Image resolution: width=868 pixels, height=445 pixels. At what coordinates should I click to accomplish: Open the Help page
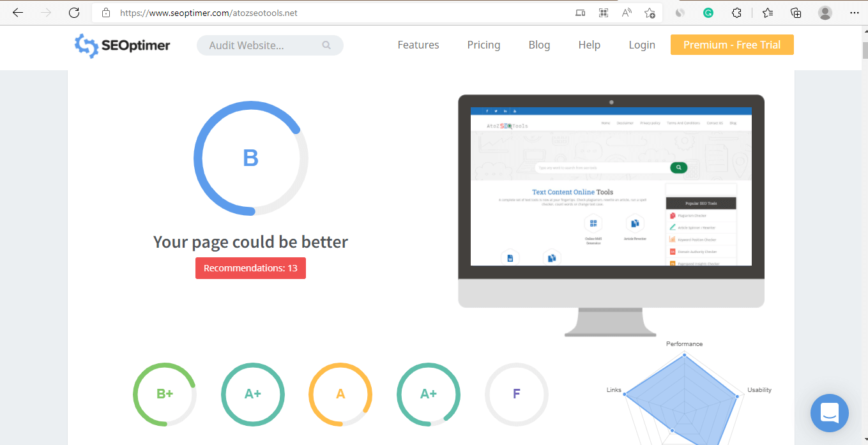[589, 45]
